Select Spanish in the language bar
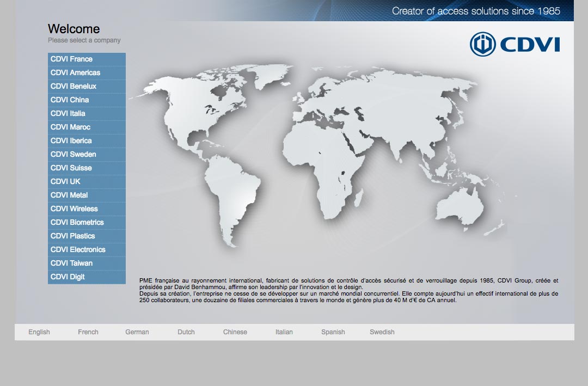Image resolution: width=588 pixels, height=386 pixels. 333,332
